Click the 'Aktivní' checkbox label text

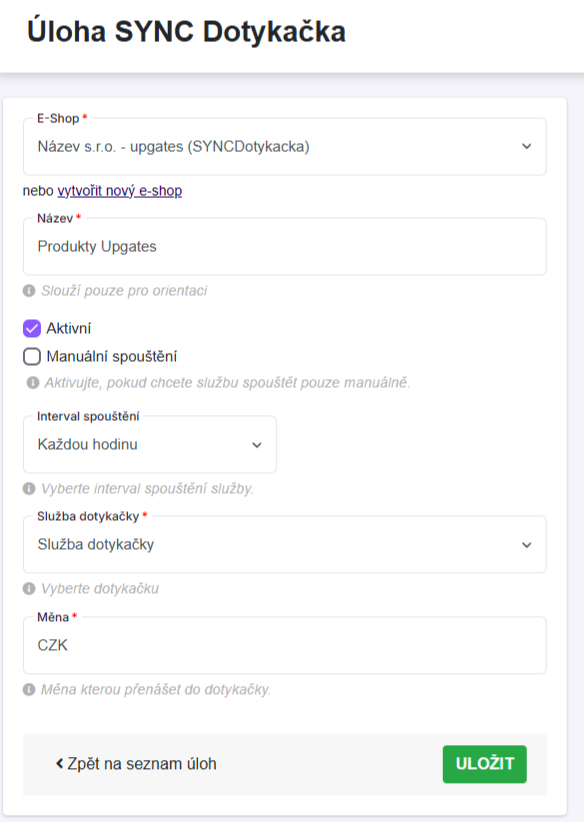pos(69,329)
